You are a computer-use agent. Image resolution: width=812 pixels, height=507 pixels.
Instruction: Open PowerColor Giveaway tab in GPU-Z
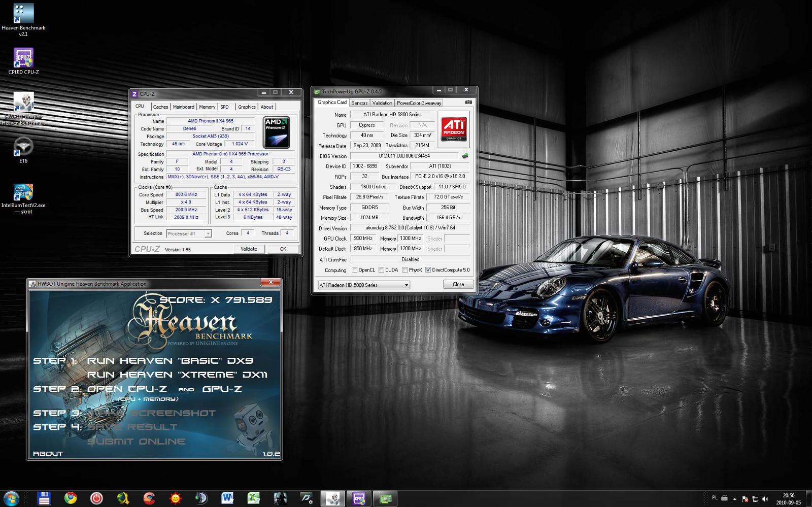(419, 103)
